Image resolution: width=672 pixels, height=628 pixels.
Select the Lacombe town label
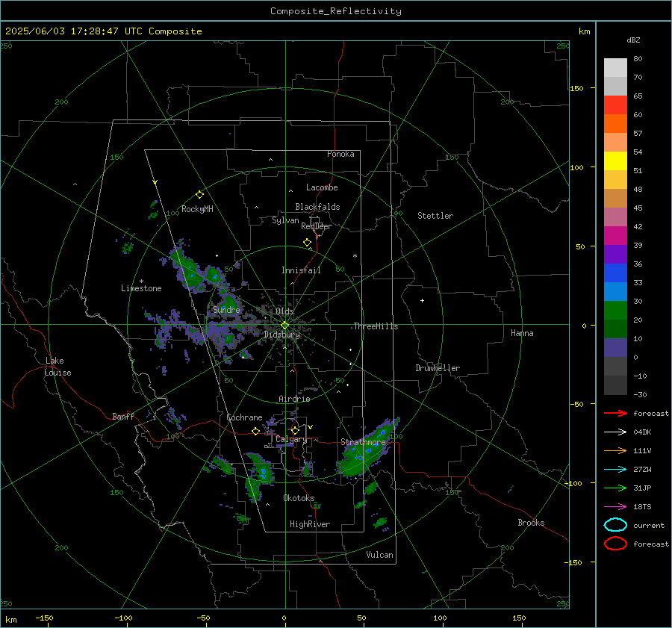coord(322,187)
